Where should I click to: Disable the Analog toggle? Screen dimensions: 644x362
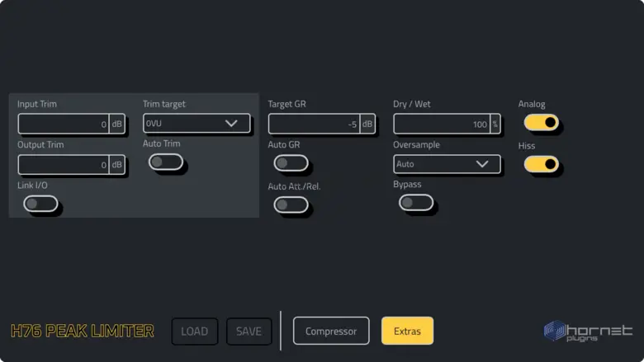point(542,122)
